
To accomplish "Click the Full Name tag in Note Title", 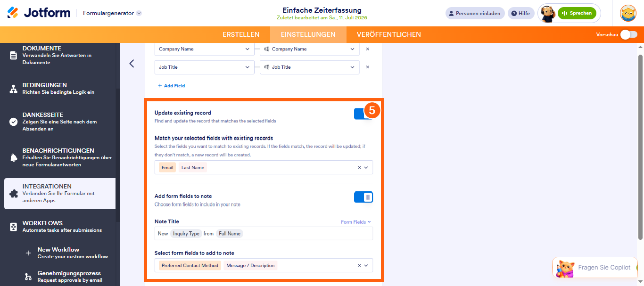I will [x=230, y=233].
